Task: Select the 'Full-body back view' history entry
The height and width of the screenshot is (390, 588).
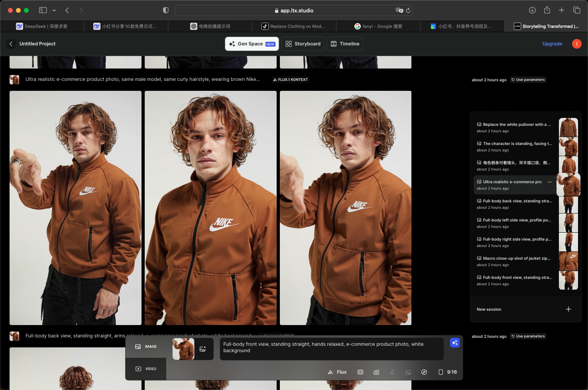Action: click(x=515, y=204)
